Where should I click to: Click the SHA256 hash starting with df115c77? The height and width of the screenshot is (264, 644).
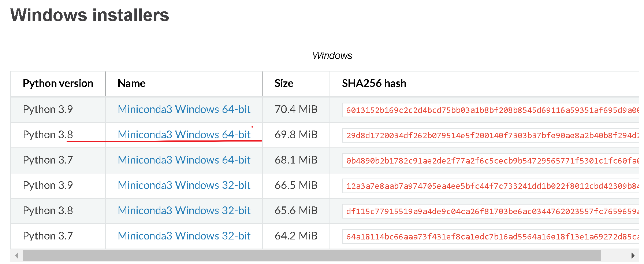click(x=491, y=211)
